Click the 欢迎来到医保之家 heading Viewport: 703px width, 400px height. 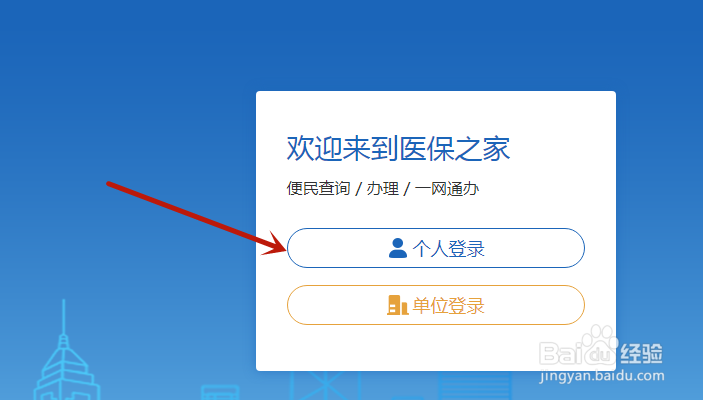pyautogui.click(x=398, y=148)
